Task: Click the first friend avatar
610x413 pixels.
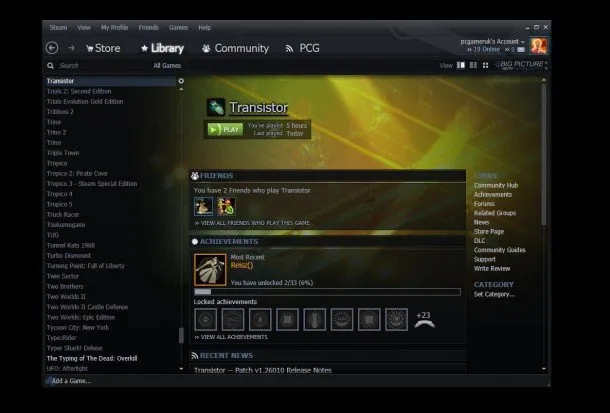Action: click(x=203, y=206)
